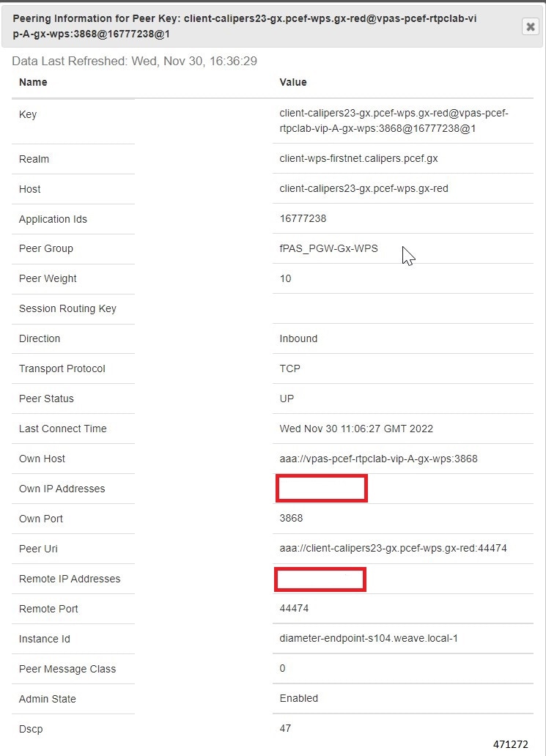Screen dimensions: 546x756
Task: Click the Direction value Inbound
Action: click(x=298, y=338)
